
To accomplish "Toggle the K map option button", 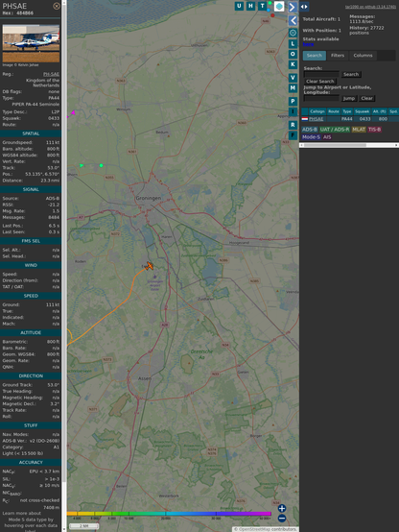I will coord(293,64).
